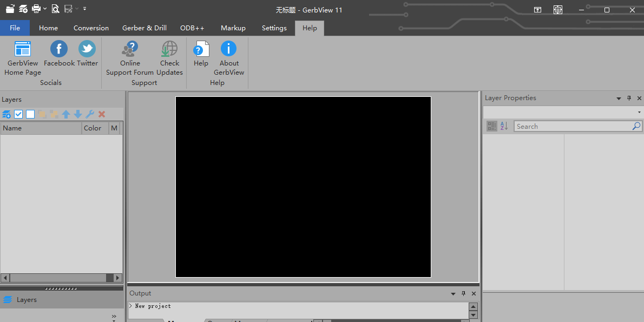The height and width of the screenshot is (322, 644).
Task: Delete a layer using the red X
Action: (x=102, y=114)
